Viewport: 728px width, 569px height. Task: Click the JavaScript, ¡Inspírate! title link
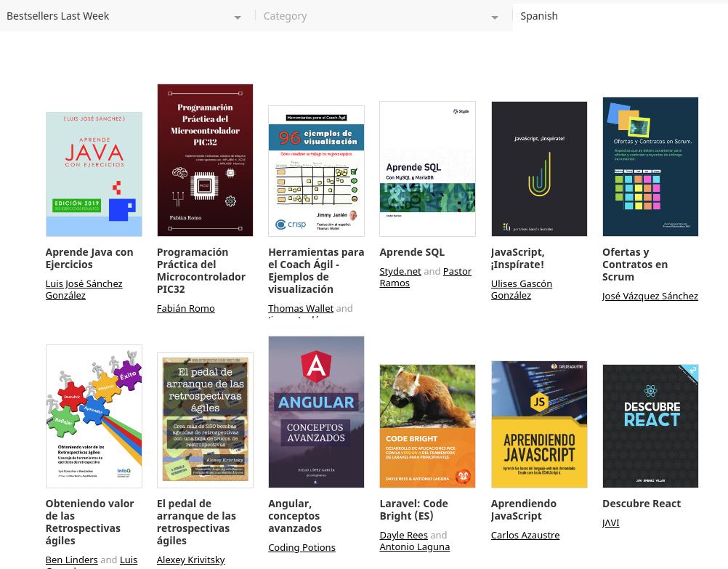point(518,258)
